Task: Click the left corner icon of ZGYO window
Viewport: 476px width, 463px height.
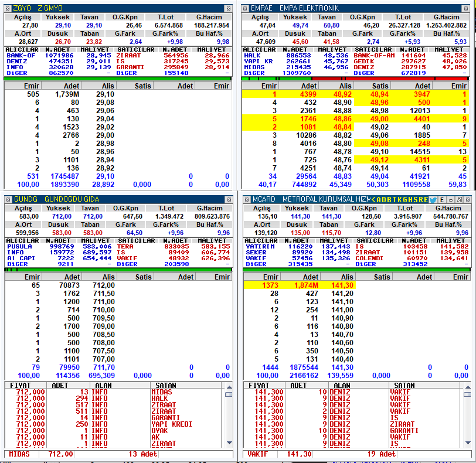Action: point(8,8)
